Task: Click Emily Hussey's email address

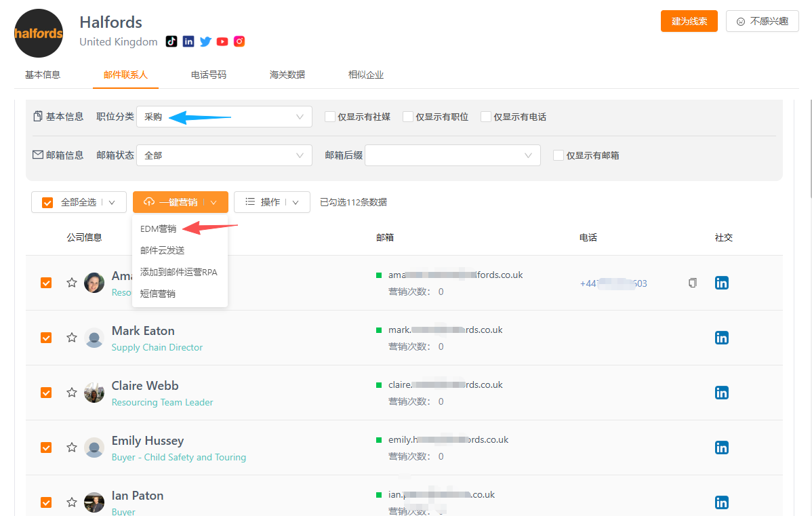Action: point(449,439)
